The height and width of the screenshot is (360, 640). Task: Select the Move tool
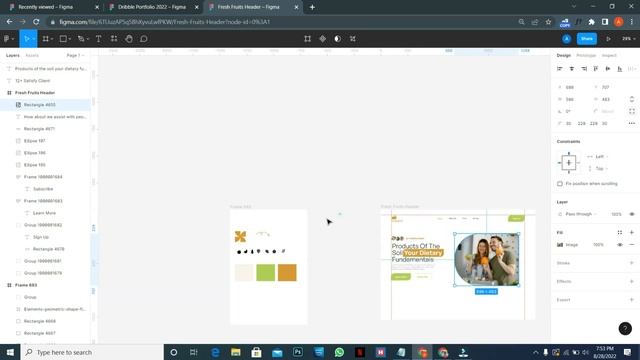click(x=27, y=39)
